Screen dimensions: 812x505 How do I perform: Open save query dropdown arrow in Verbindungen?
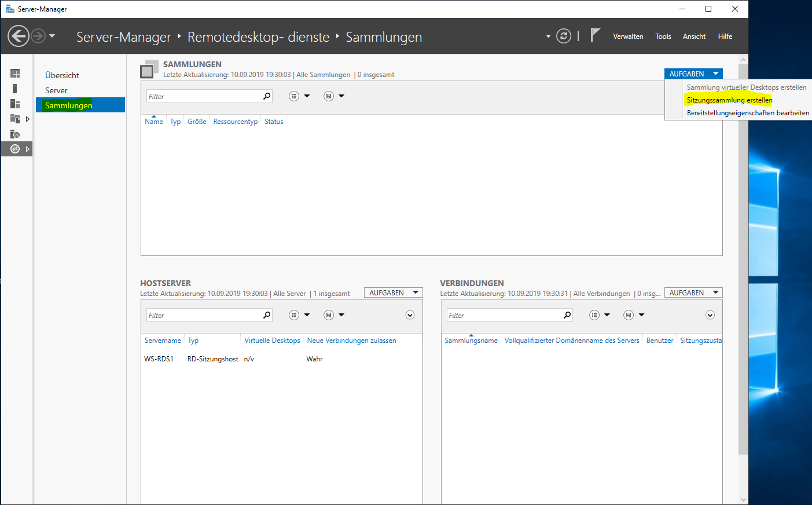click(641, 315)
